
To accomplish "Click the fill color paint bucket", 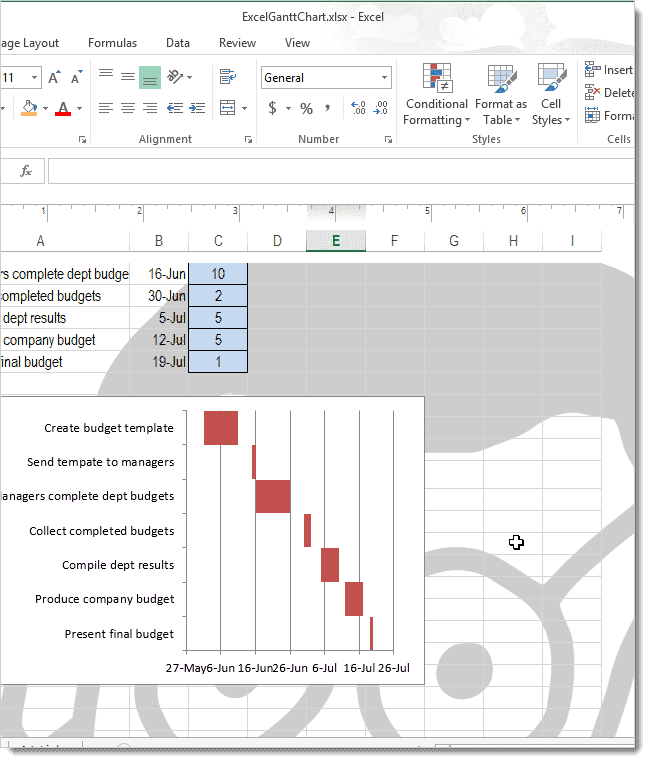I will pyautogui.click(x=29, y=108).
